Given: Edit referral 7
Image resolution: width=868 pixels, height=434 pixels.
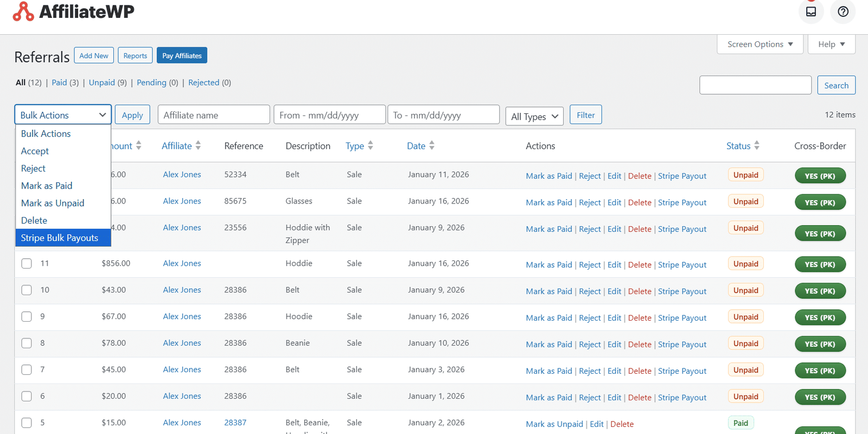Looking at the screenshot, I should (x=614, y=371).
